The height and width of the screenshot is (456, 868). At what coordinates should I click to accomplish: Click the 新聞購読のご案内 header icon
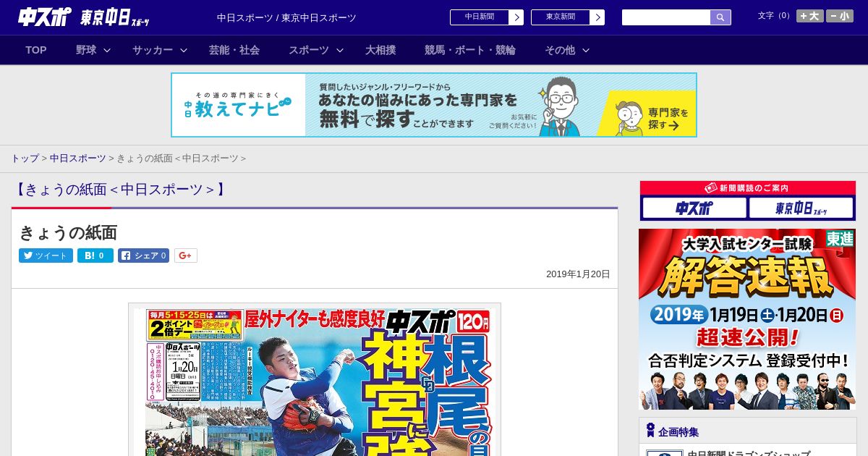[711, 187]
